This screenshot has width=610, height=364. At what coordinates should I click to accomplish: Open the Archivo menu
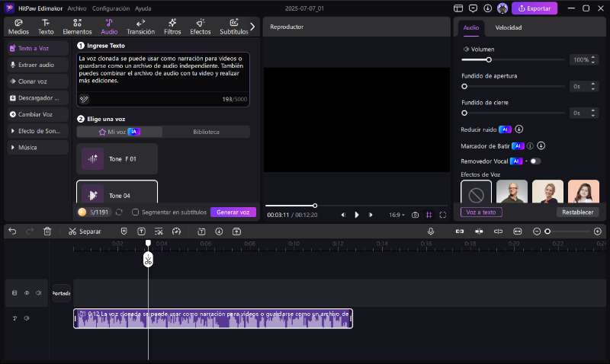pyautogui.click(x=77, y=8)
